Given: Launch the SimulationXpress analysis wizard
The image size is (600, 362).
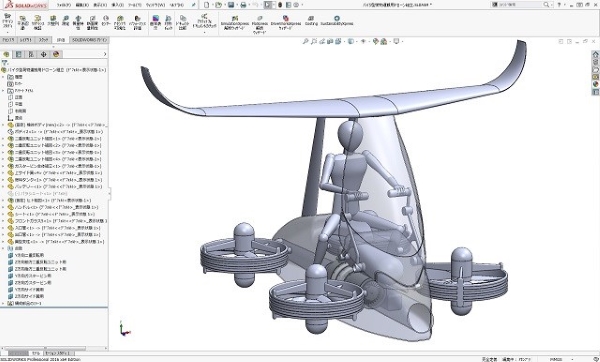Looking at the screenshot, I should click(x=235, y=23).
